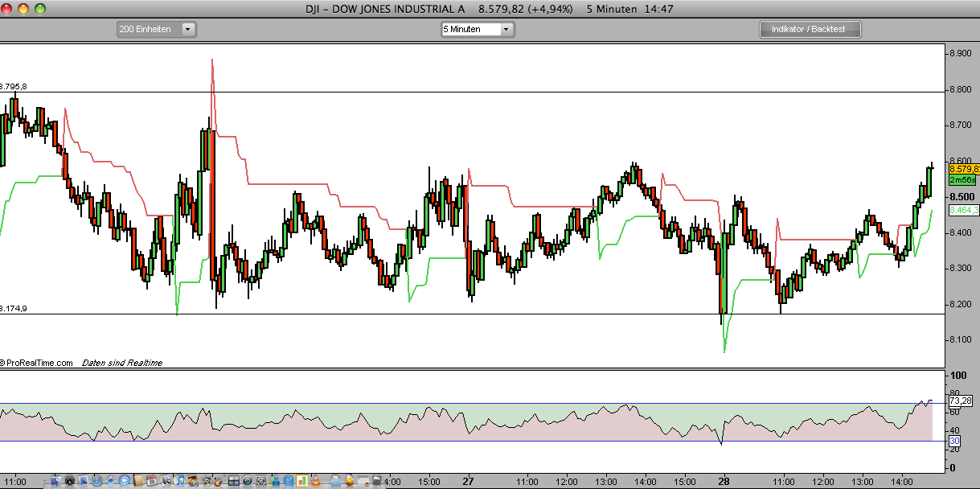Click the Indikator / Backtest button
The image size is (980, 489).
click(810, 29)
